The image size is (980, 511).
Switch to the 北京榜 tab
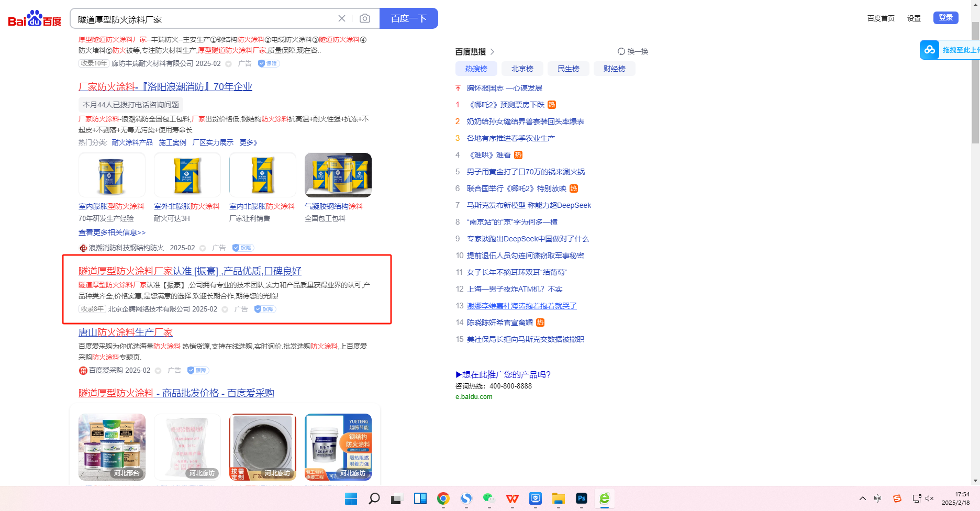[x=522, y=69]
